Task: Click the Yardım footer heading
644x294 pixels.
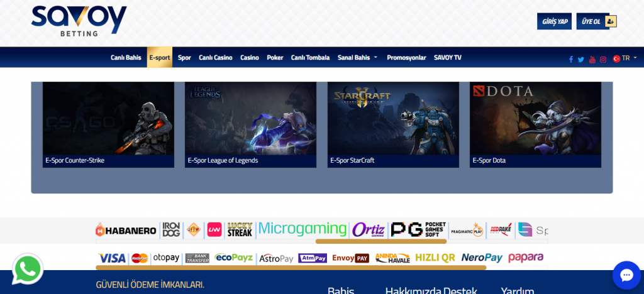Action: [518, 290]
